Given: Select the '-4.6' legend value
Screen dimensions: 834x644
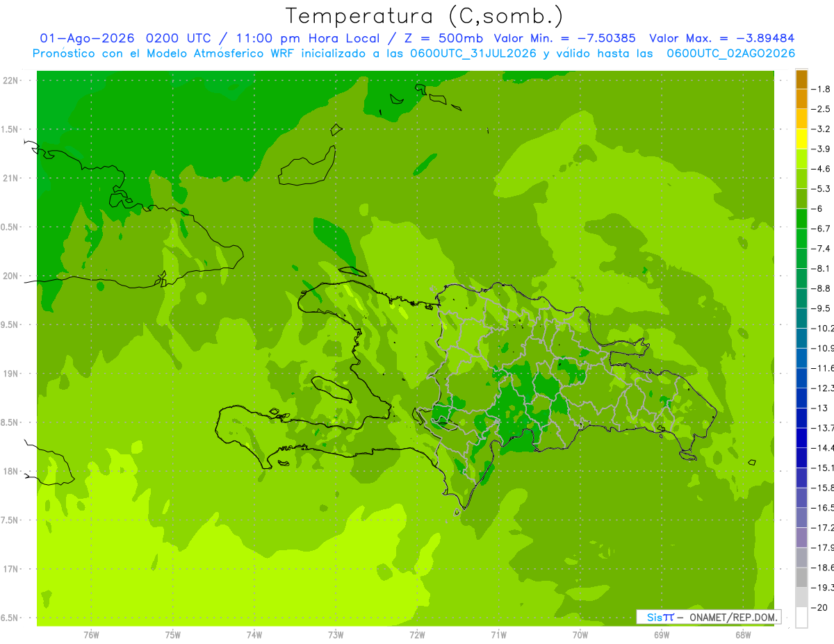Looking at the screenshot, I should tap(821, 169).
